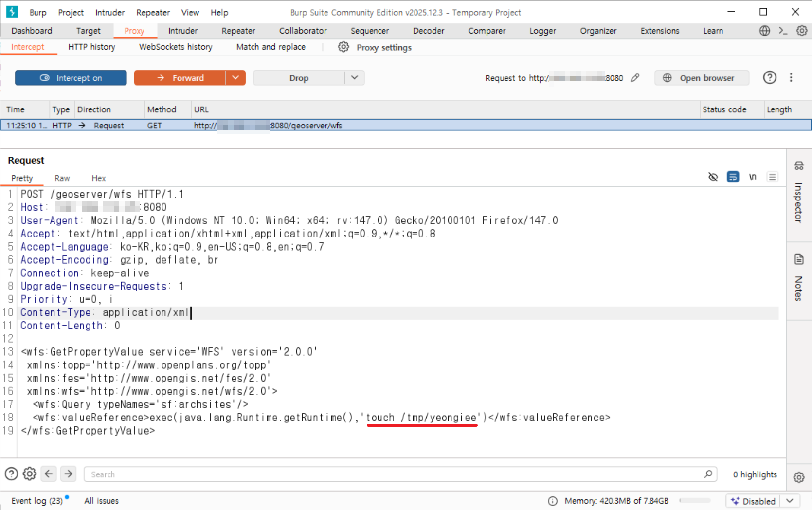Drop the intercepted request
Screen dimensions: 812x510
299,78
